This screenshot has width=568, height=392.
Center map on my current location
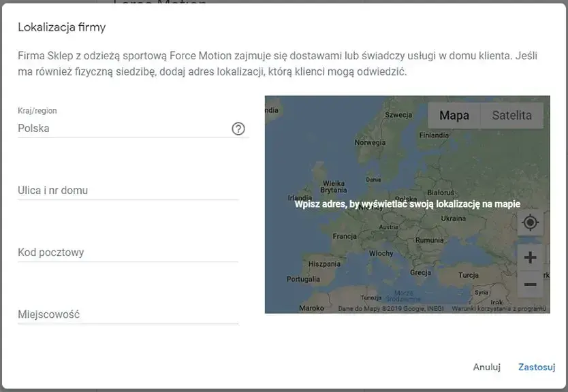point(530,223)
